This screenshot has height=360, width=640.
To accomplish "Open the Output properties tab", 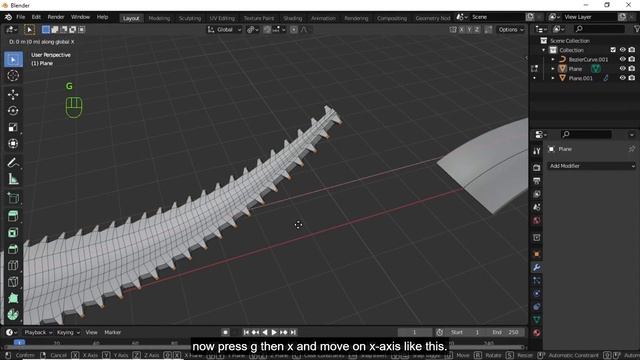I will [537, 181].
